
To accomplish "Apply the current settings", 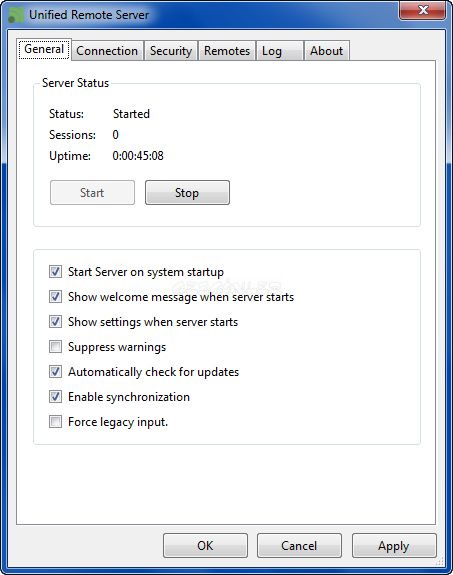I will 394,546.
